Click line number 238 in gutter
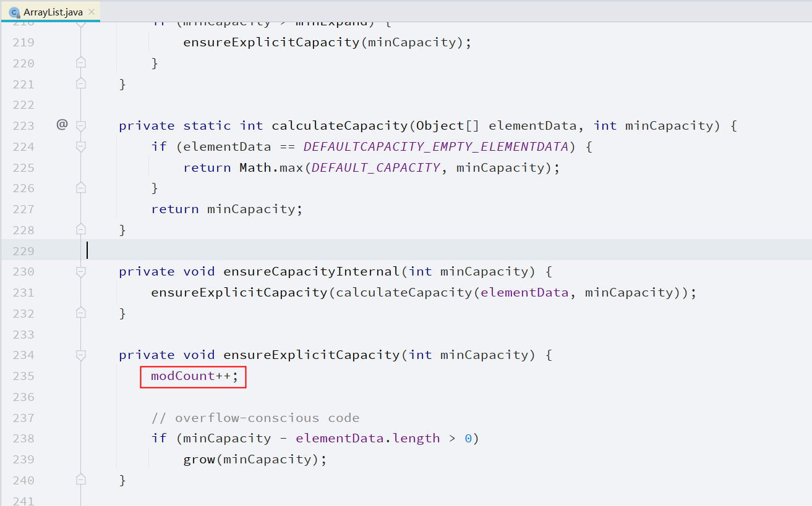This screenshot has width=812, height=506. click(23, 438)
